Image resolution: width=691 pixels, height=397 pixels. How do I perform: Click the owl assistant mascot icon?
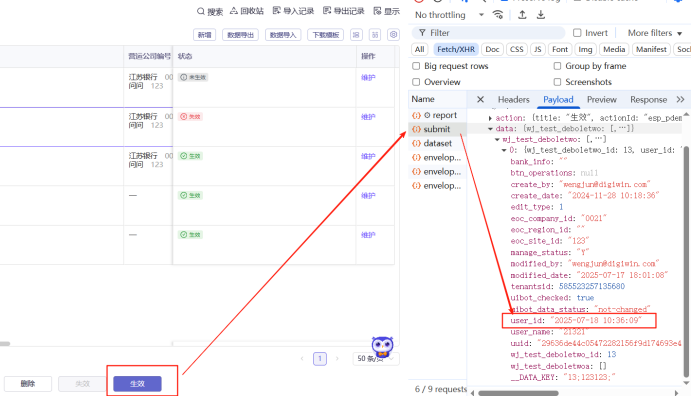[x=382, y=347]
